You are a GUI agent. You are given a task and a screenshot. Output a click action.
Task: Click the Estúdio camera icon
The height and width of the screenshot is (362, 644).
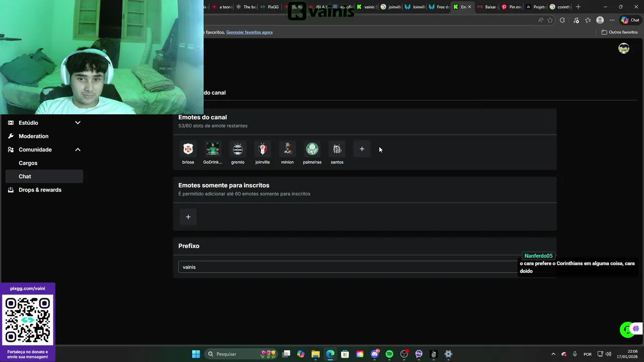pos(11,123)
